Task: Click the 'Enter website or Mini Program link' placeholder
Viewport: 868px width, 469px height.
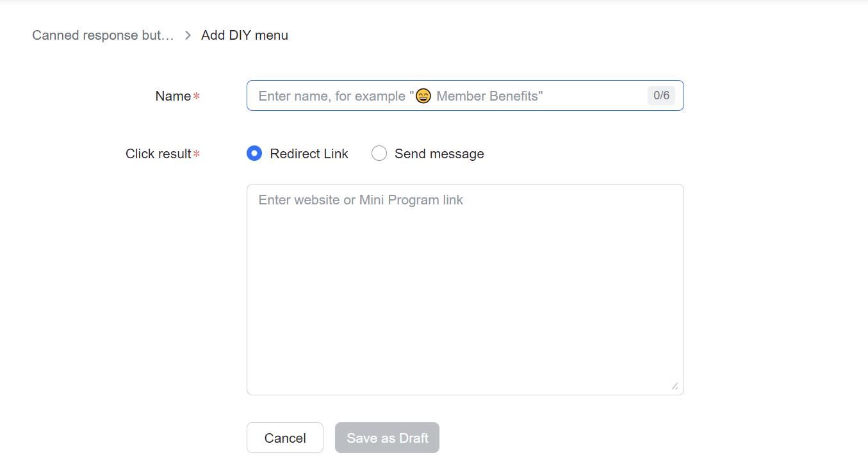Action: pyautogui.click(x=361, y=199)
